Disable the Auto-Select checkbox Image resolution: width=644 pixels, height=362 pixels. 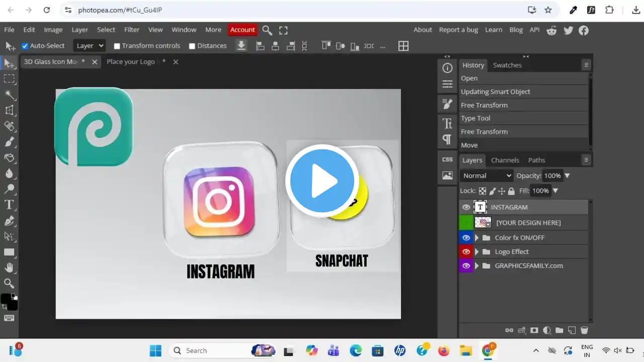tap(25, 46)
